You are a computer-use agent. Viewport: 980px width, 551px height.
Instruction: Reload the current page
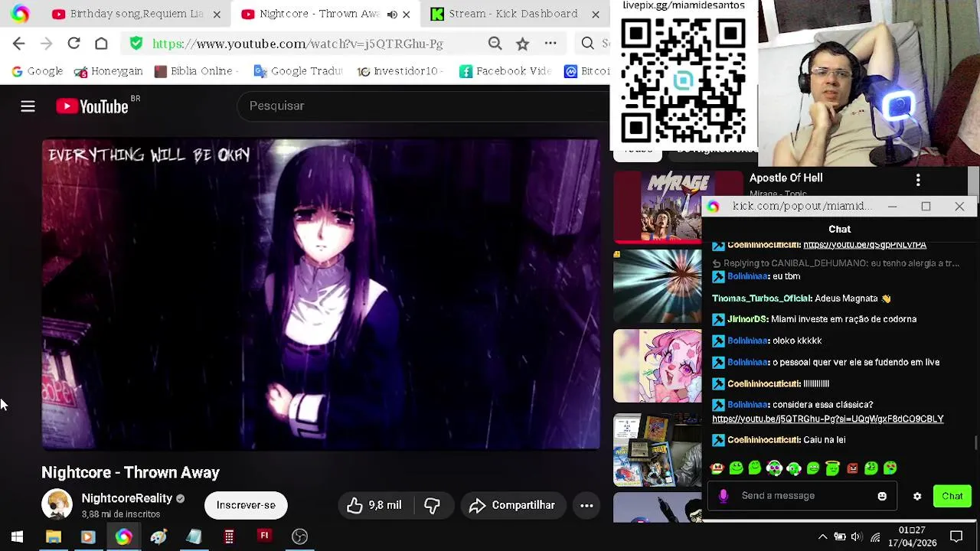73,44
